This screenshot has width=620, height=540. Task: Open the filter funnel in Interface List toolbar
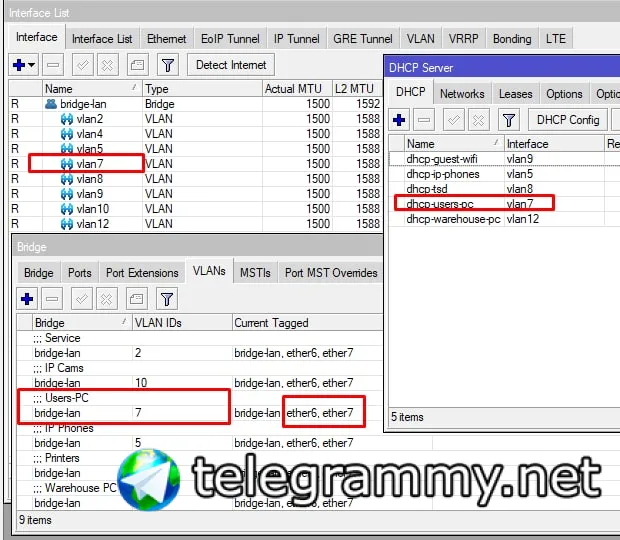point(168,65)
